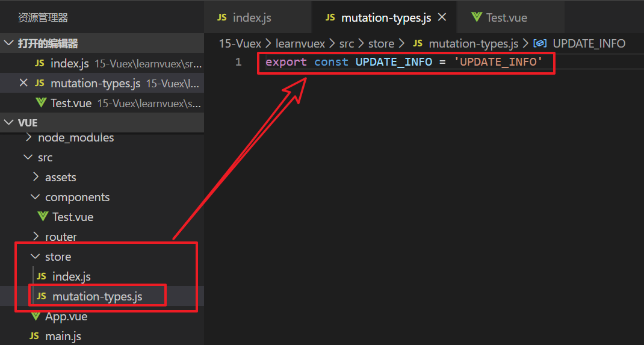This screenshot has width=644, height=345.
Task: Click the 'UPDATE_INFO' string literal
Action: point(498,62)
